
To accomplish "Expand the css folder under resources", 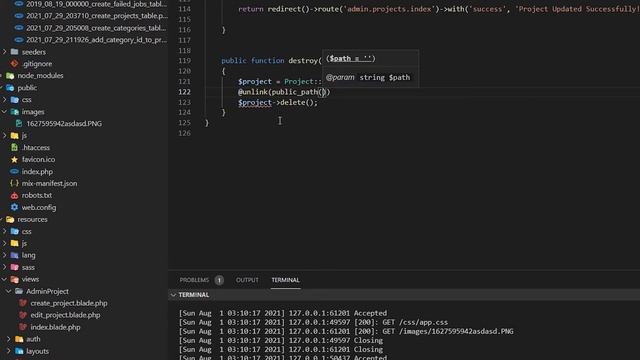I will point(5,231).
